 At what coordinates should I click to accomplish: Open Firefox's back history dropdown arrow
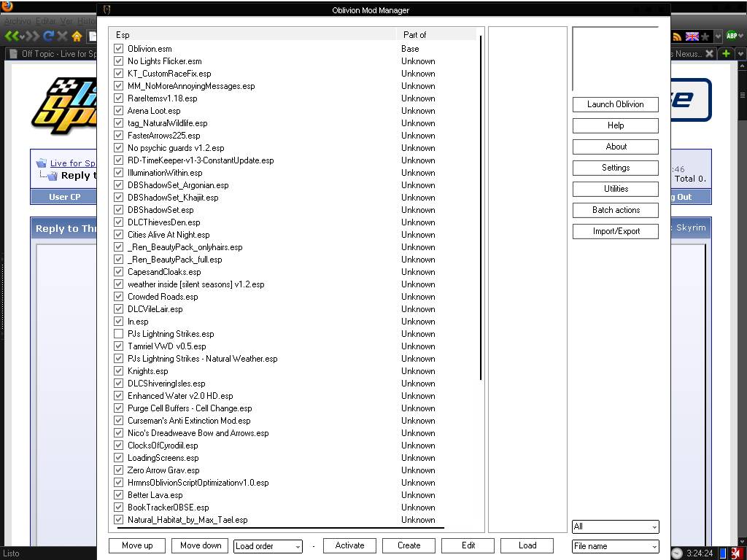[22, 36]
